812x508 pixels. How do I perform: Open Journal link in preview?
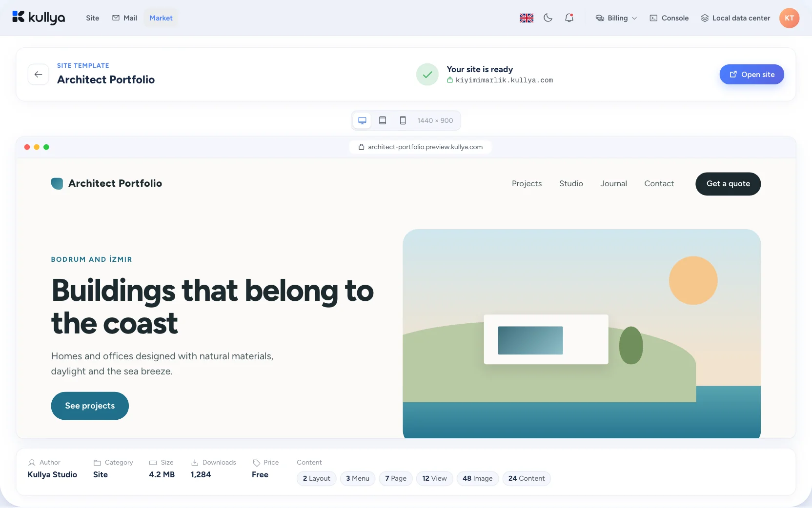613,184
